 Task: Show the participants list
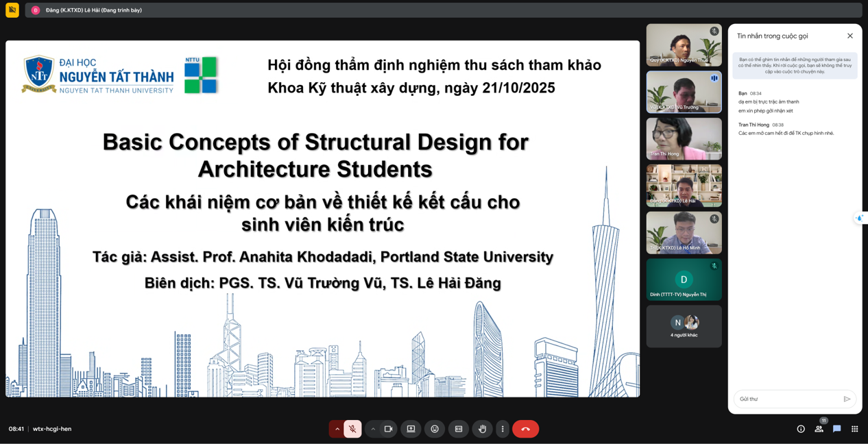click(819, 429)
